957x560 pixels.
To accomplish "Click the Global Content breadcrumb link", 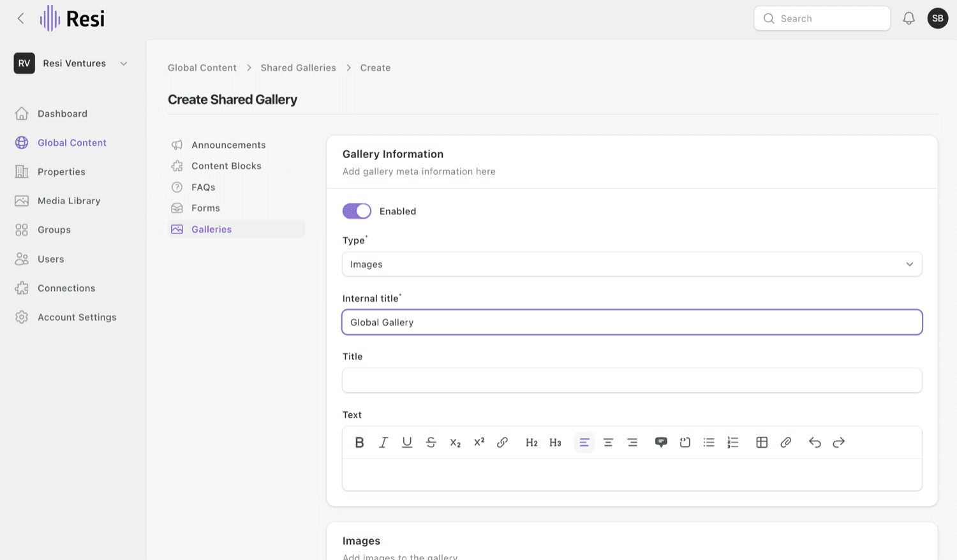I will (202, 68).
